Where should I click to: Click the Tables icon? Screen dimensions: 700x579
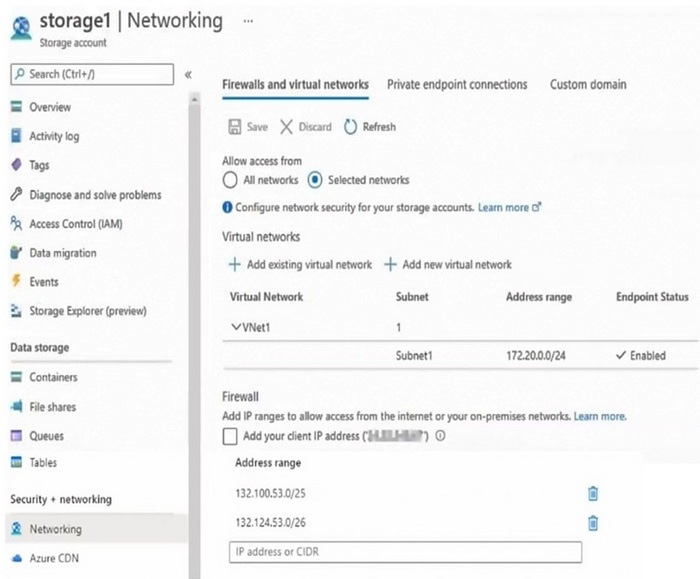pos(16,462)
